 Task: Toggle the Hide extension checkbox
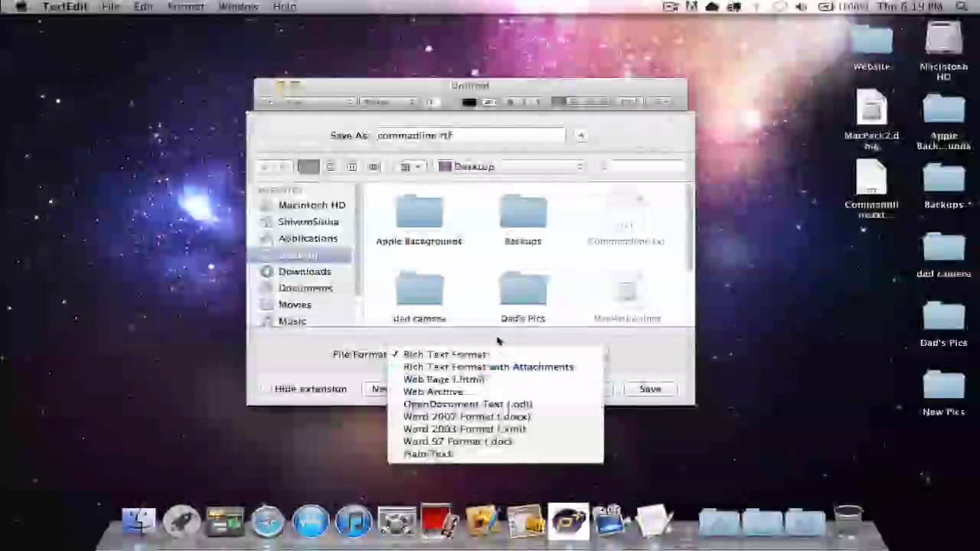pos(266,389)
